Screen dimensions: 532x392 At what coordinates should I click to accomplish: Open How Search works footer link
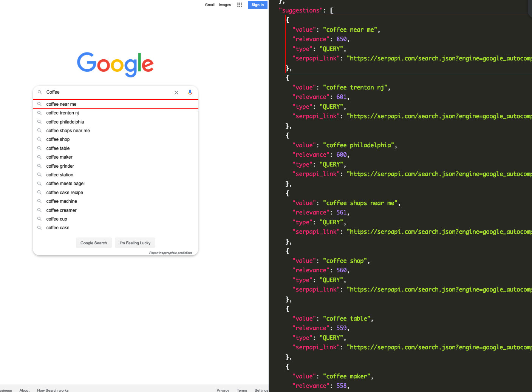click(53, 390)
